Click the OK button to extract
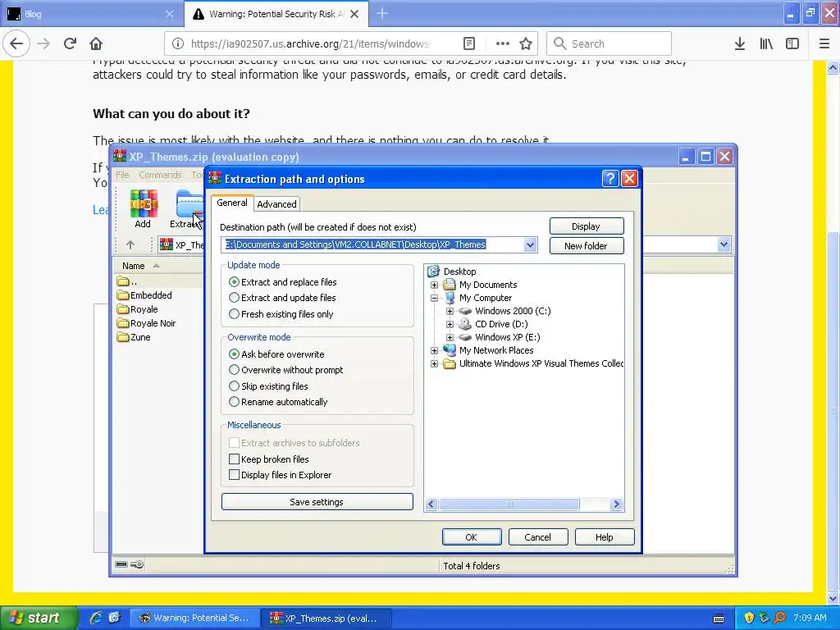 pos(472,536)
